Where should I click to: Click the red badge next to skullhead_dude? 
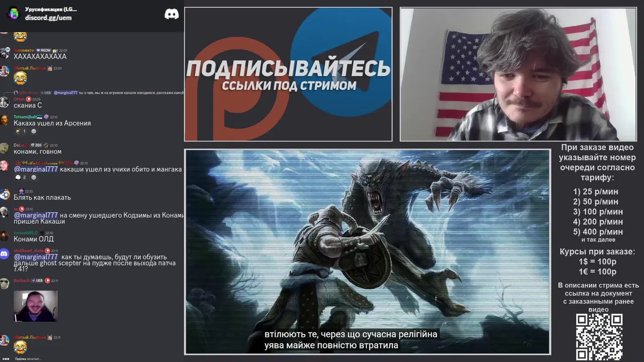(48, 250)
